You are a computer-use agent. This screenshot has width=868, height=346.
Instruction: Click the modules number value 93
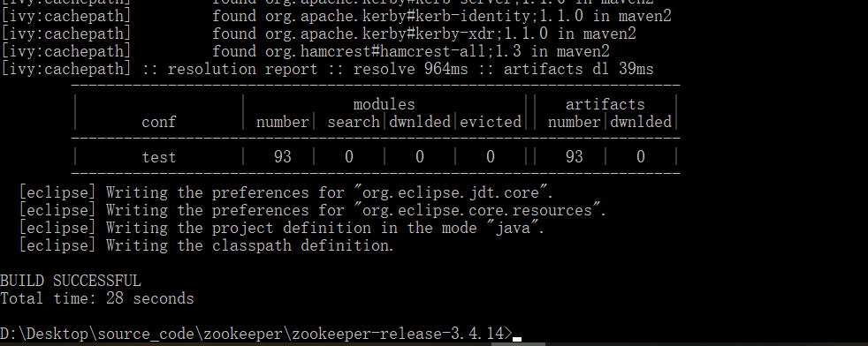click(x=282, y=157)
